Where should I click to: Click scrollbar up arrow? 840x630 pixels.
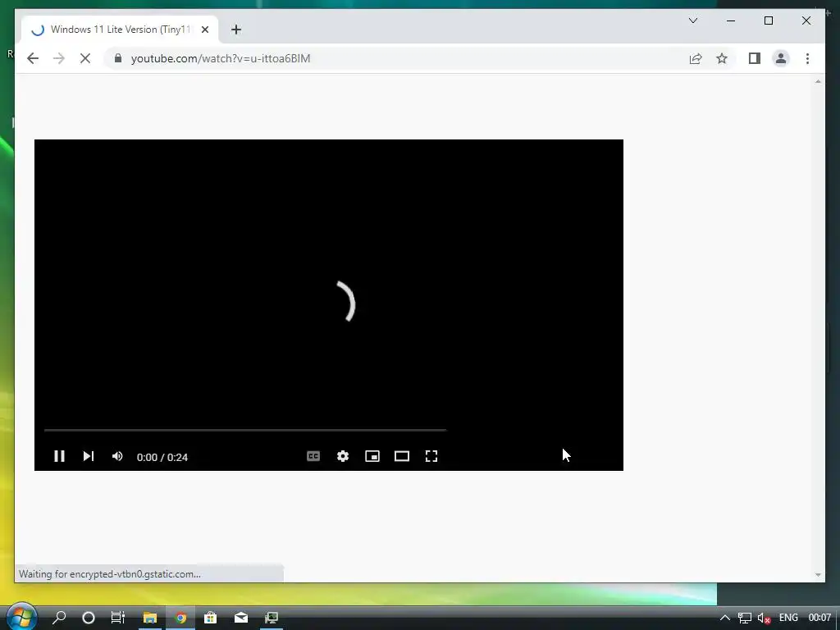[x=818, y=81]
